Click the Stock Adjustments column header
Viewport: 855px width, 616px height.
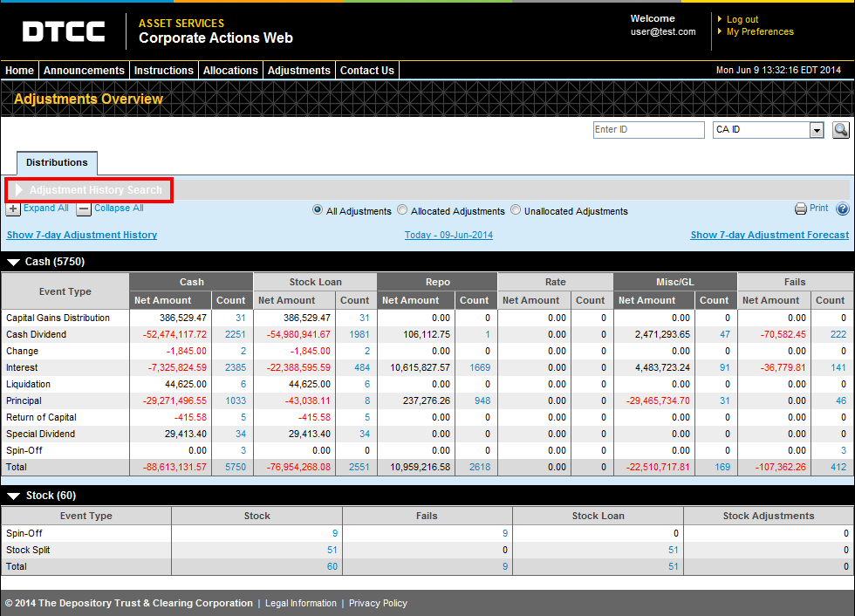(x=769, y=517)
